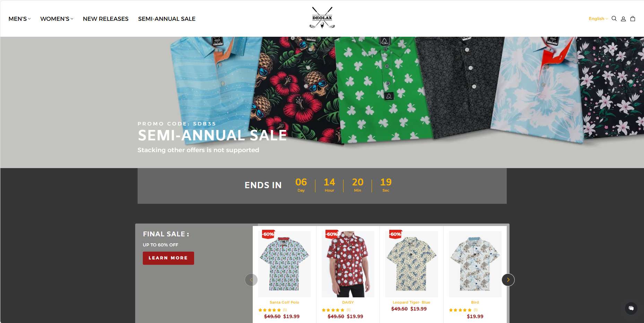The width and height of the screenshot is (644, 323).
Task: Expand the WOMEN'S menu dropdown
Action: click(56, 19)
